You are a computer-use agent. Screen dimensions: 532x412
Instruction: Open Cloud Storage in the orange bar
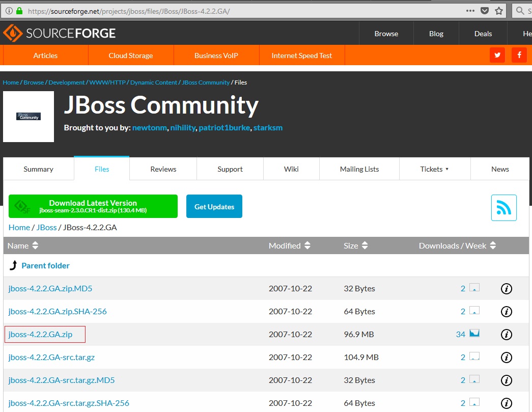(131, 56)
